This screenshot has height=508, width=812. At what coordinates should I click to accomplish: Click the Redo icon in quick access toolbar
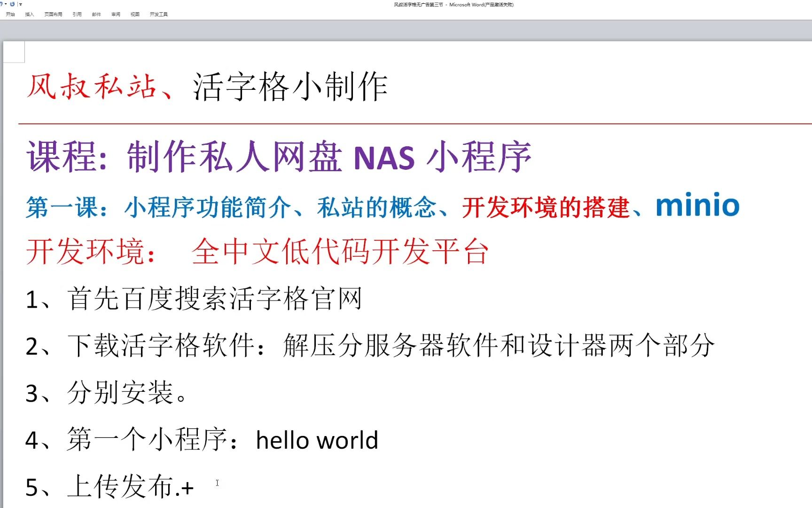12,4
